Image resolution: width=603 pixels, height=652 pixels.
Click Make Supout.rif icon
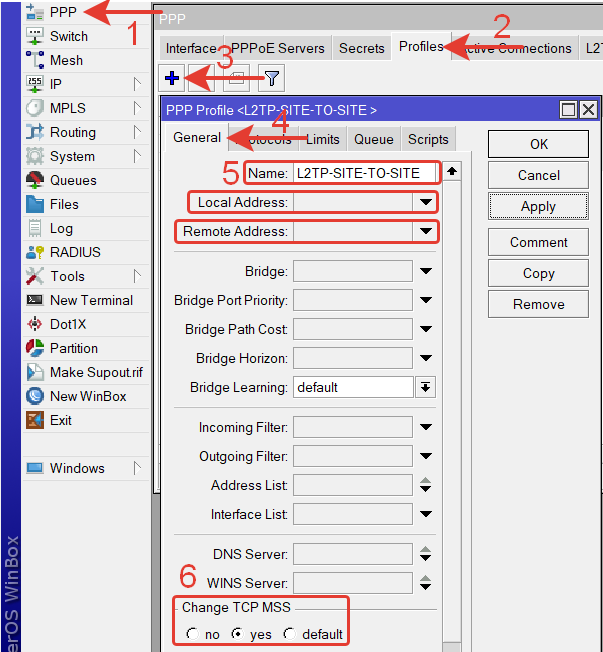[35, 372]
